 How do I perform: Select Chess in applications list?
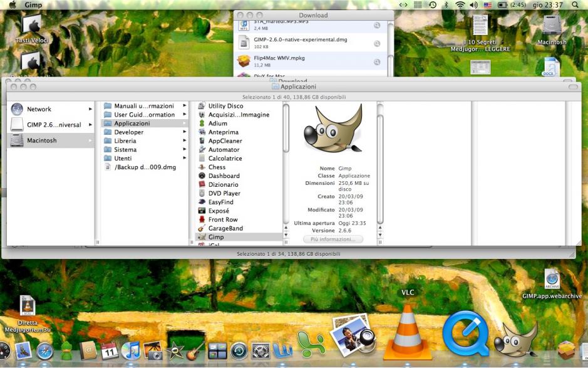[x=239, y=167]
